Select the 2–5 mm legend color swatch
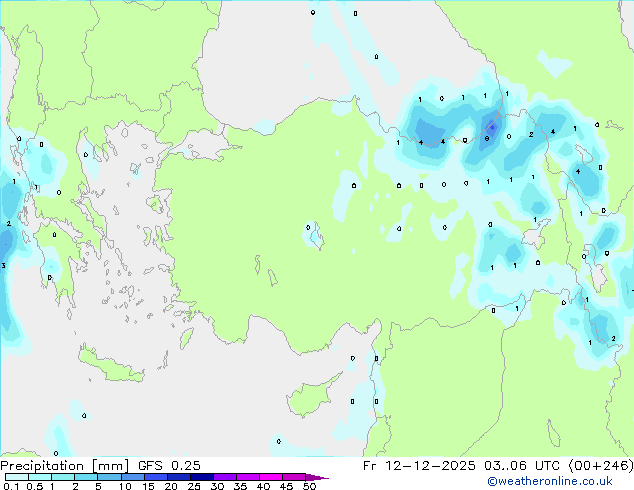634x490 pixels. point(86,477)
